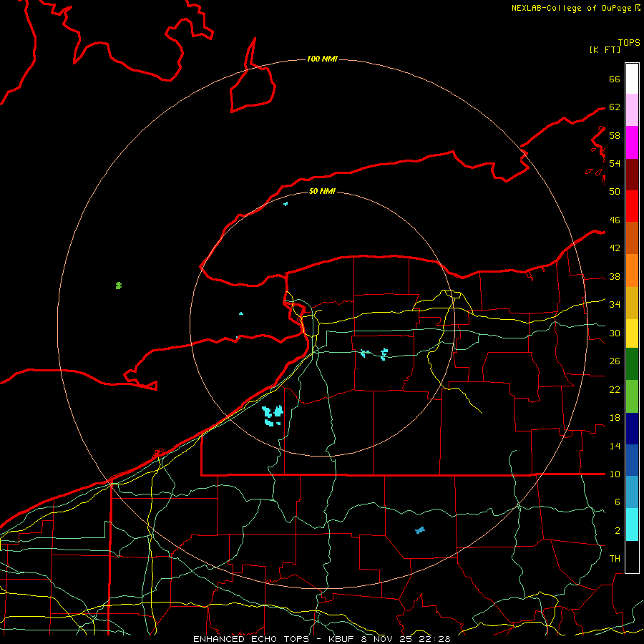Viewport: 644px width, 644px height.
Task: Click the green echo west of the radar
Action: [119, 286]
